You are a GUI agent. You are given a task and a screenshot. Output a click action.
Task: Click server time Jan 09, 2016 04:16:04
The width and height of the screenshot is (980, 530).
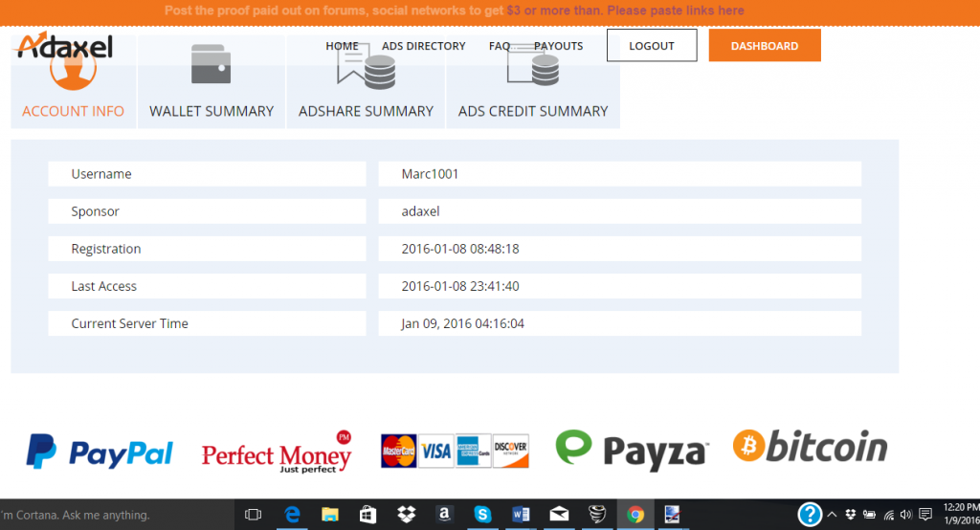(462, 323)
